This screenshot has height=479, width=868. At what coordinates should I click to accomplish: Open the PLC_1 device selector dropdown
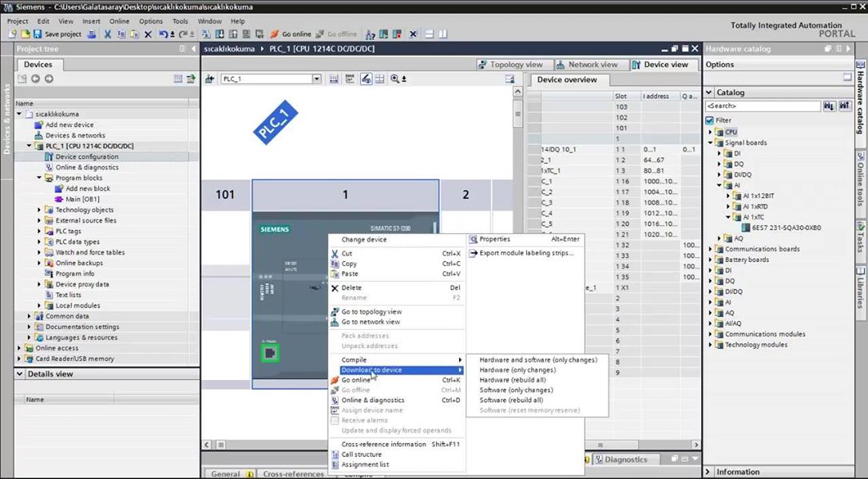click(317, 79)
